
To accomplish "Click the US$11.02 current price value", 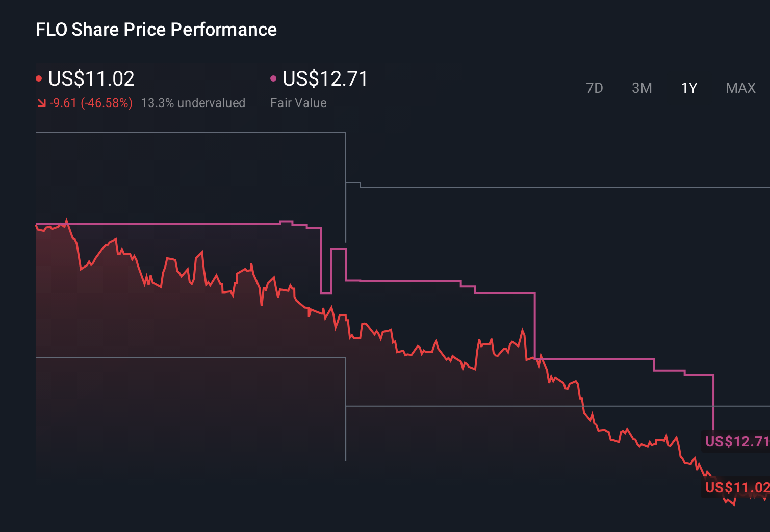I will pos(91,78).
